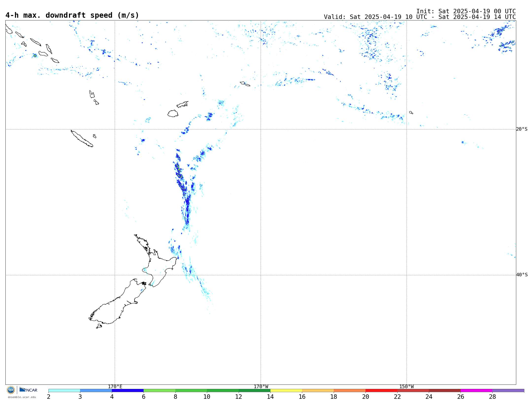Click the colorbar label '22'
This screenshot has height=400, width=532.
(397, 397)
